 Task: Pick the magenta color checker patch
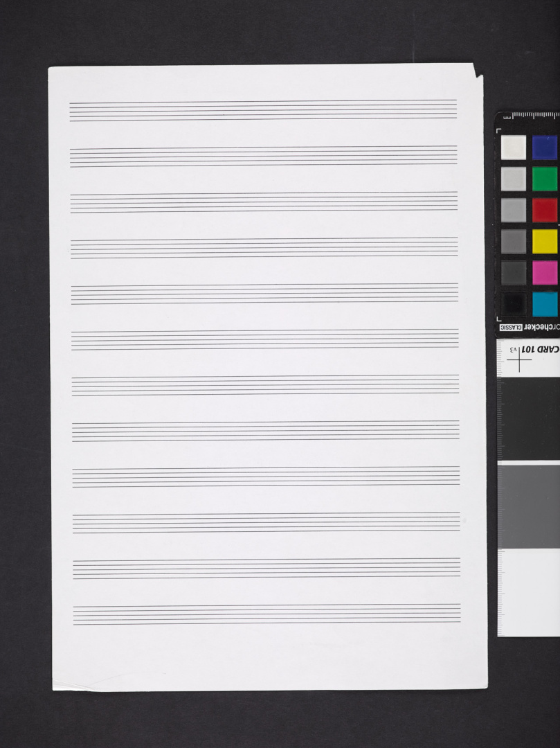pos(545,273)
